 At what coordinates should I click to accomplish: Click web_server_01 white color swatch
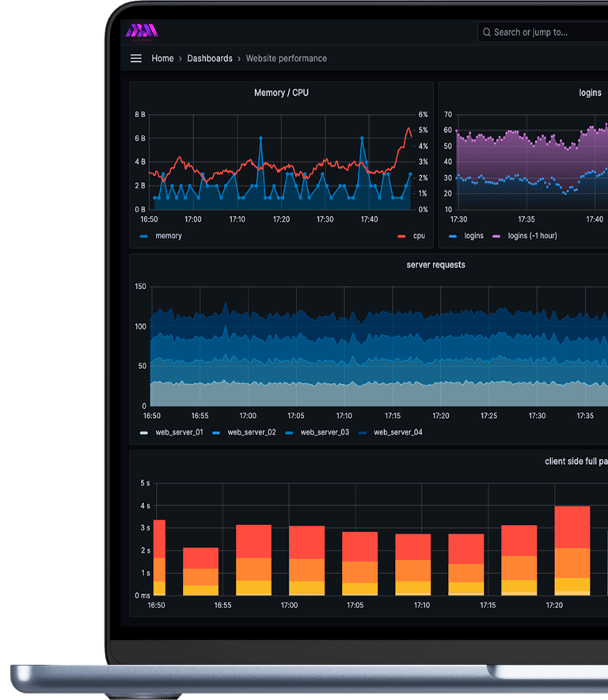tap(144, 432)
